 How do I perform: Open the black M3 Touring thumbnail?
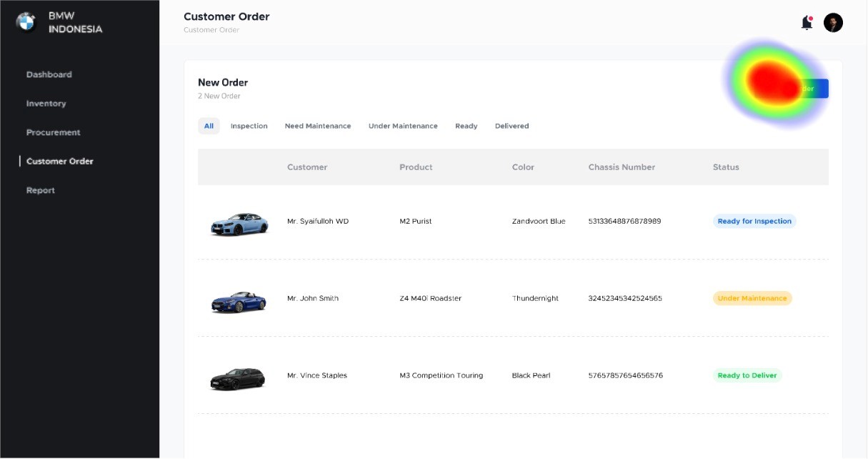tap(238, 378)
